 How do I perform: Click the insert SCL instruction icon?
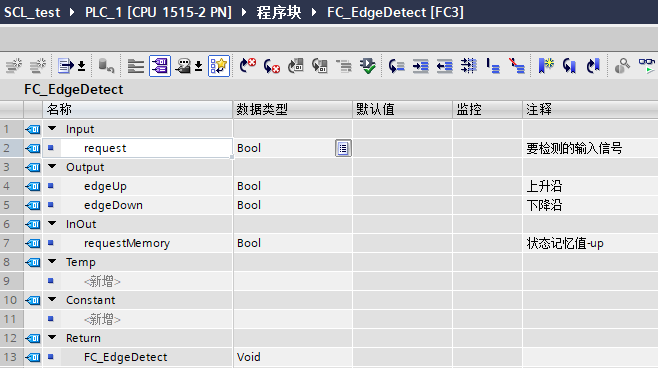[65, 66]
